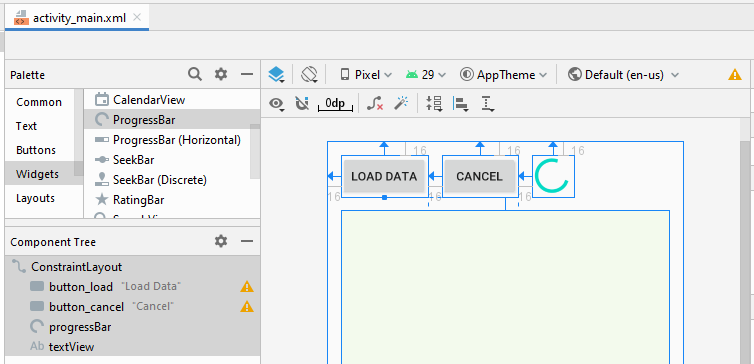Select the Widgets palette category
Screen dimensions: 754x364
(38, 174)
